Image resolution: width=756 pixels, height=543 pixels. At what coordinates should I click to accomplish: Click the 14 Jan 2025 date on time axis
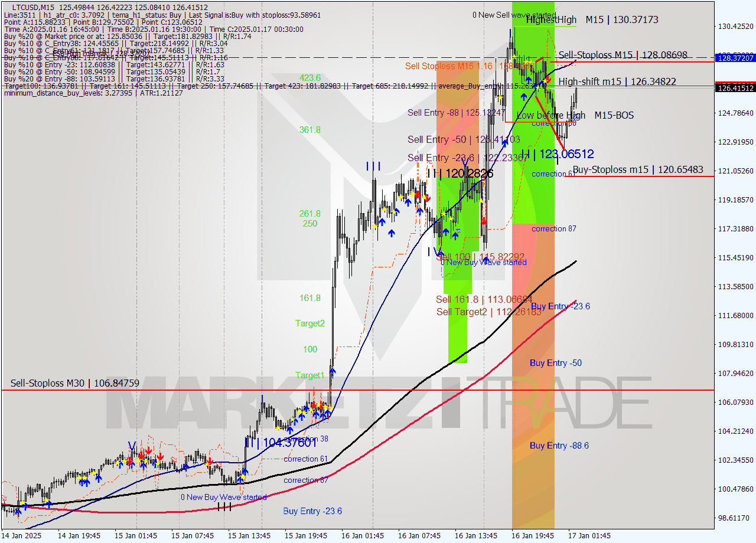tap(21, 536)
